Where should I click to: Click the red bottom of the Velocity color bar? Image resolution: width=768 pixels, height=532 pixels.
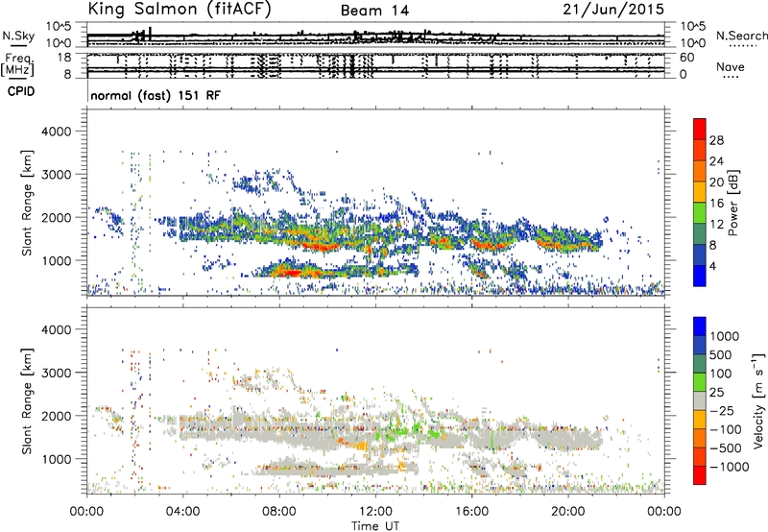pos(700,475)
